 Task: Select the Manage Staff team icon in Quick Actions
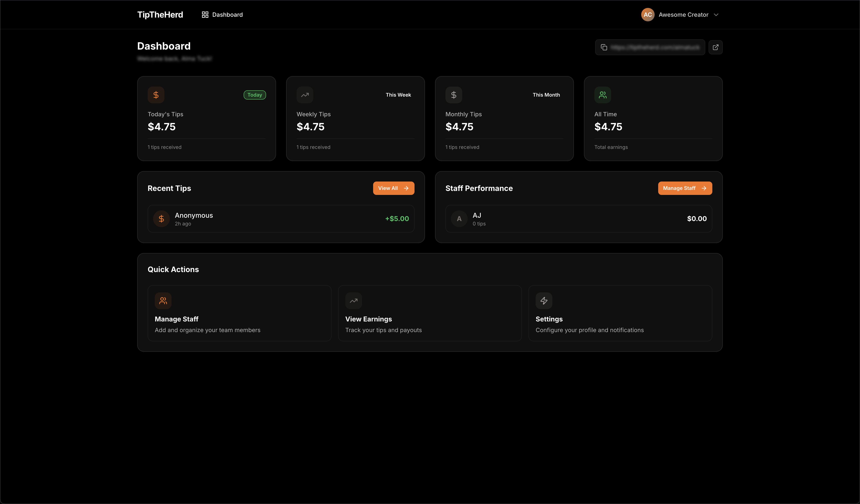pos(163,301)
